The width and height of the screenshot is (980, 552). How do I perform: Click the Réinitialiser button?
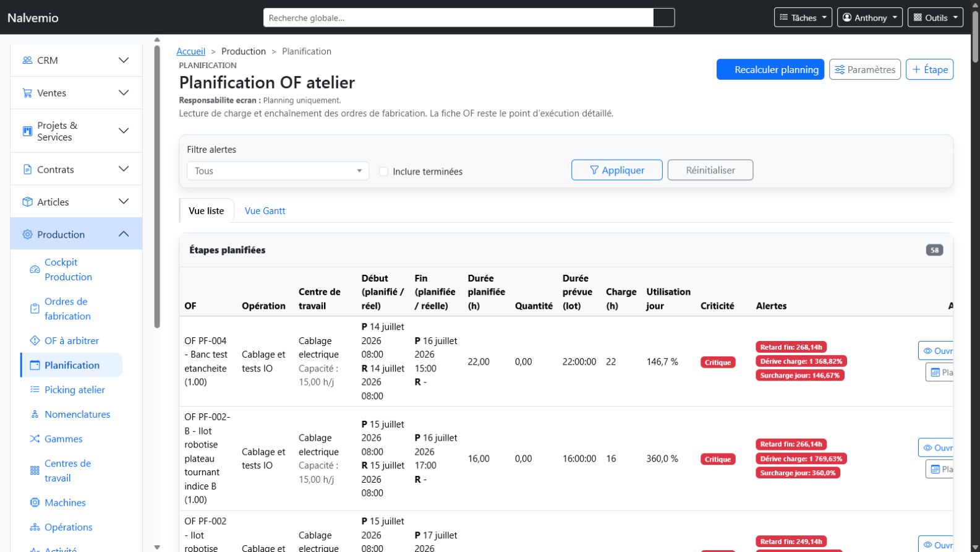tap(710, 170)
